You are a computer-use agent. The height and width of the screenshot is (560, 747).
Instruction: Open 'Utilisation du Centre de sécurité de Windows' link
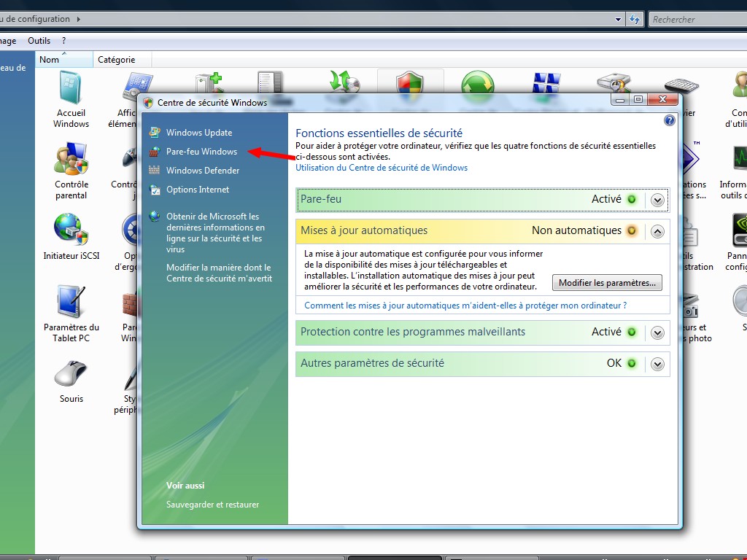point(382,168)
